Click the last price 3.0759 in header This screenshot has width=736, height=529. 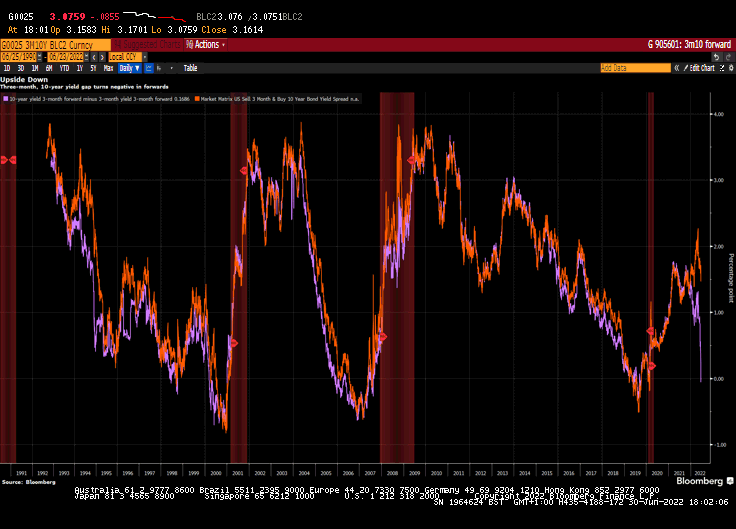pyautogui.click(x=68, y=17)
